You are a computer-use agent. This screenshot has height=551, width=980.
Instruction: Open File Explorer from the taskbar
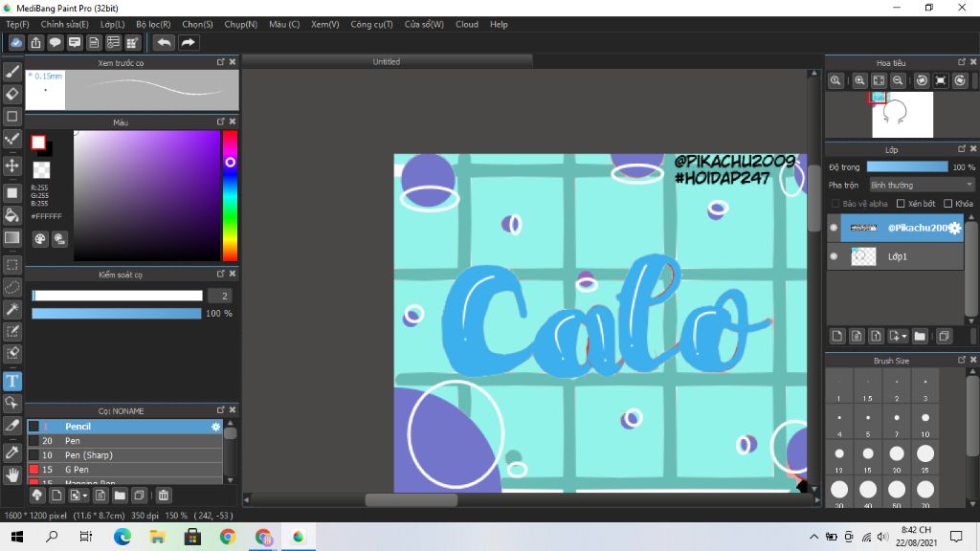click(157, 537)
